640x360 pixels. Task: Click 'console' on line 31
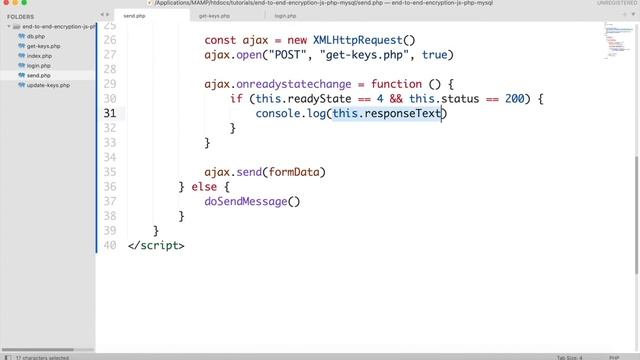pos(278,113)
